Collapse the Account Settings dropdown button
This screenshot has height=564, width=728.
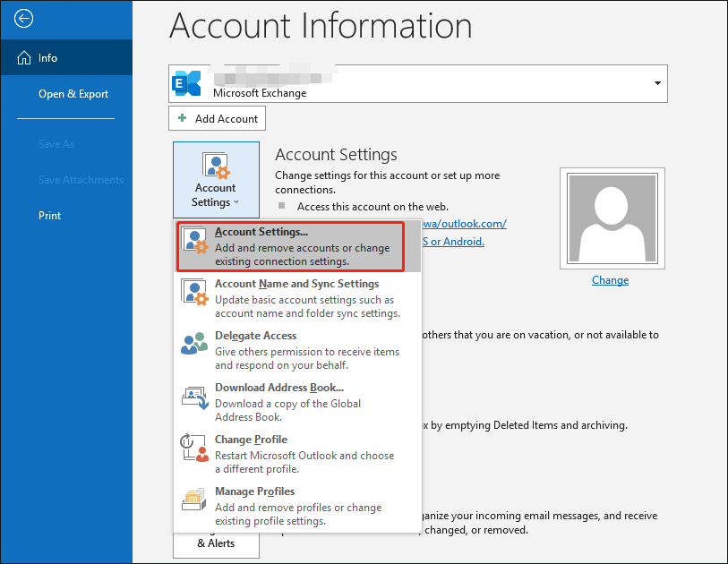pos(215,179)
